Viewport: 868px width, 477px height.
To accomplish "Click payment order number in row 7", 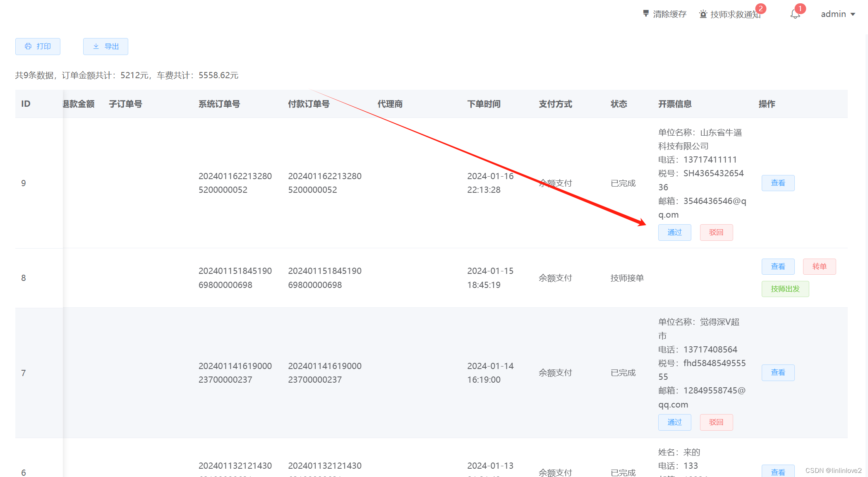I will pos(325,372).
